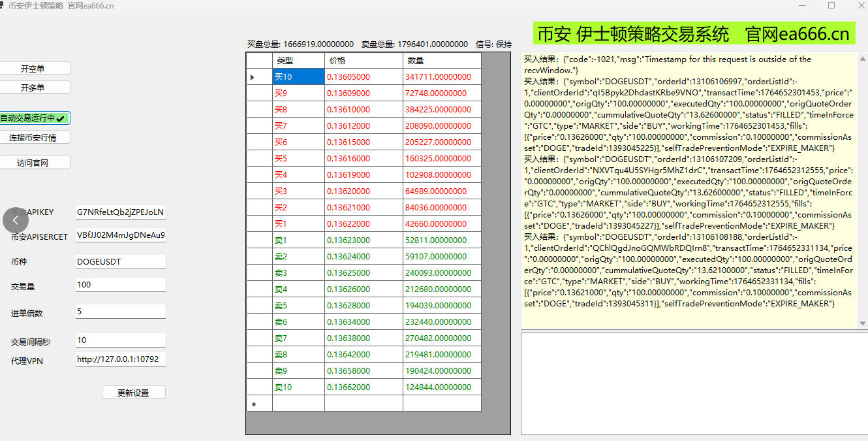Click the 类型 column header
This screenshot has width=868, height=441.
(x=298, y=60)
